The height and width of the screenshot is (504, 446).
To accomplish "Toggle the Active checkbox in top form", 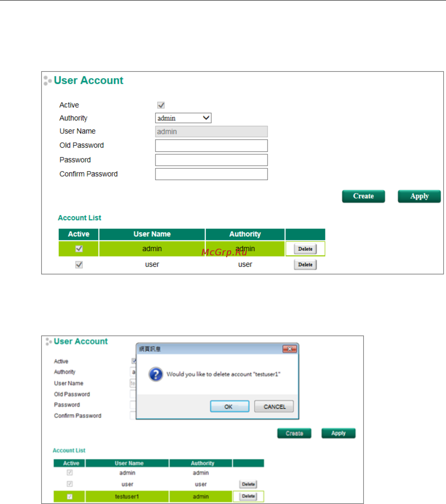I will tap(161, 105).
